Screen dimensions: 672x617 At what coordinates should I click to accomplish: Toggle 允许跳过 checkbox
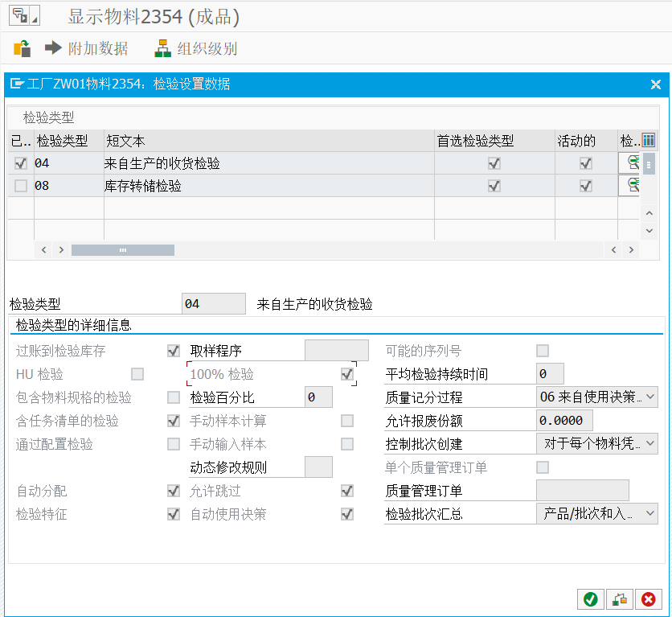tap(347, 491)
